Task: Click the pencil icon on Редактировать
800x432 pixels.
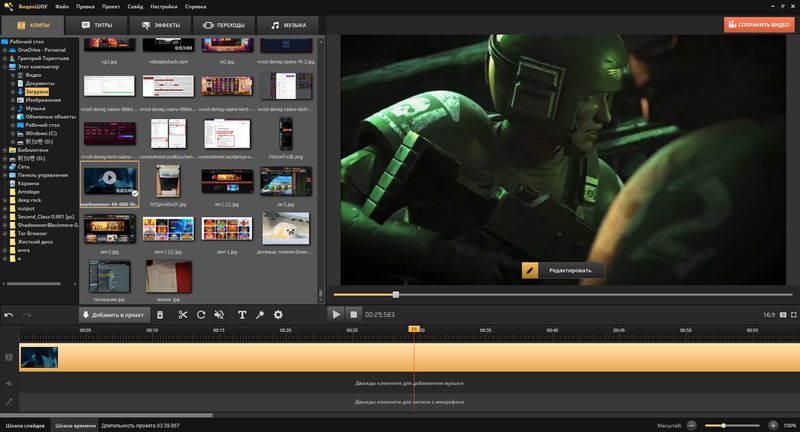Action: (x=530, y=270)
